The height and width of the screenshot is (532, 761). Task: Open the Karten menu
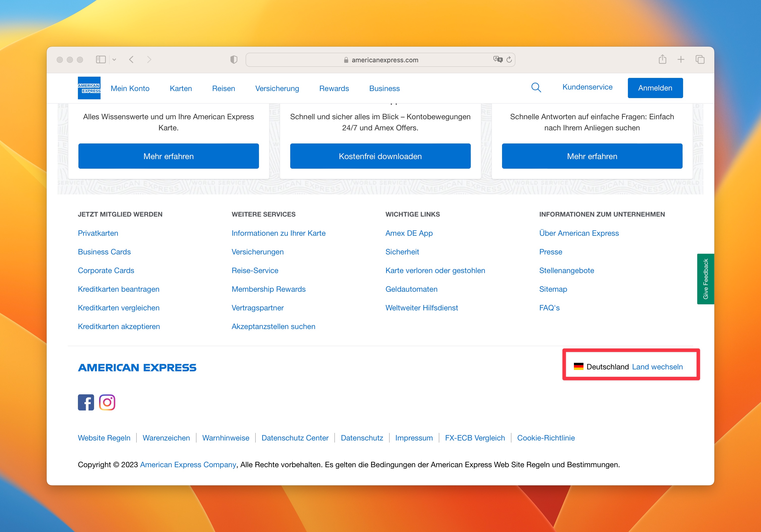coord(181,88)
